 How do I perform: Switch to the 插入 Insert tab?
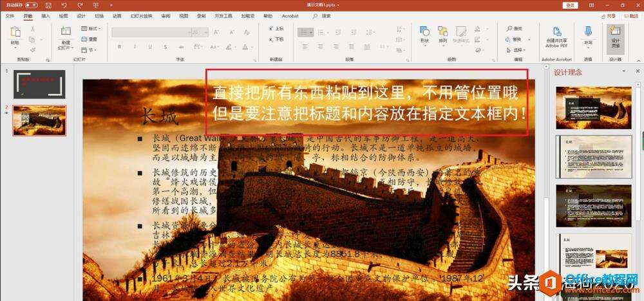46,16
